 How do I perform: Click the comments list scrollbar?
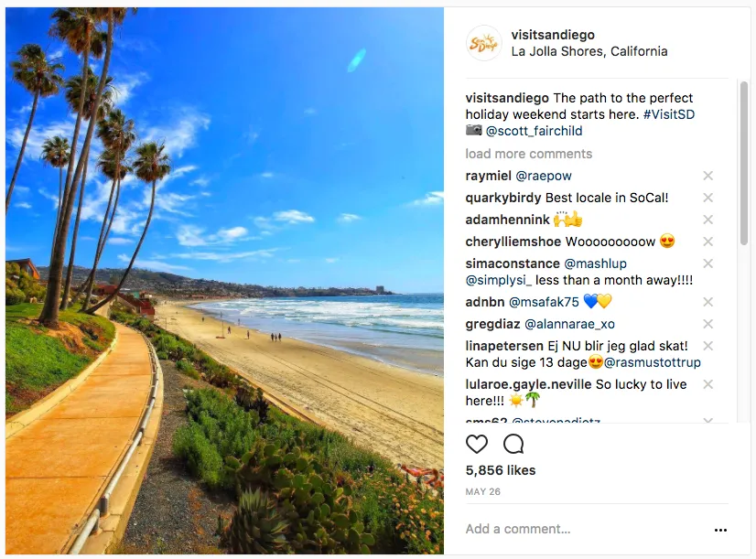(x=743, y=165)
